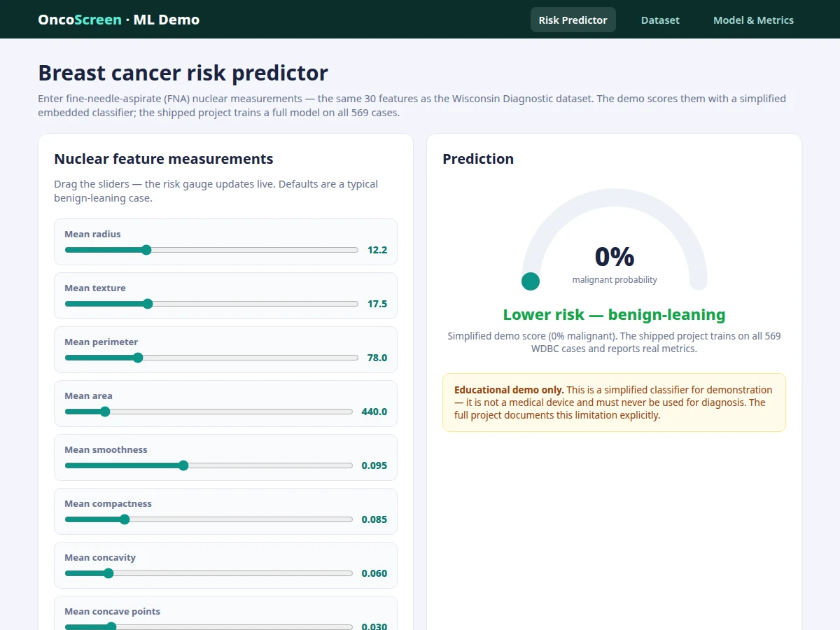840x630 pixels.
Task: Click the Mean smoothness value 0.095
Action: click(374, 465)
